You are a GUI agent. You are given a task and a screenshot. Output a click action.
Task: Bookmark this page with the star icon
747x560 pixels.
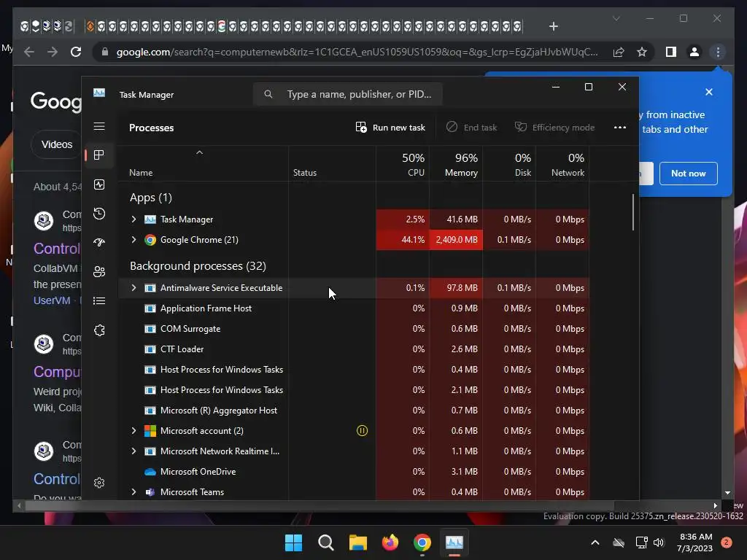642,52
